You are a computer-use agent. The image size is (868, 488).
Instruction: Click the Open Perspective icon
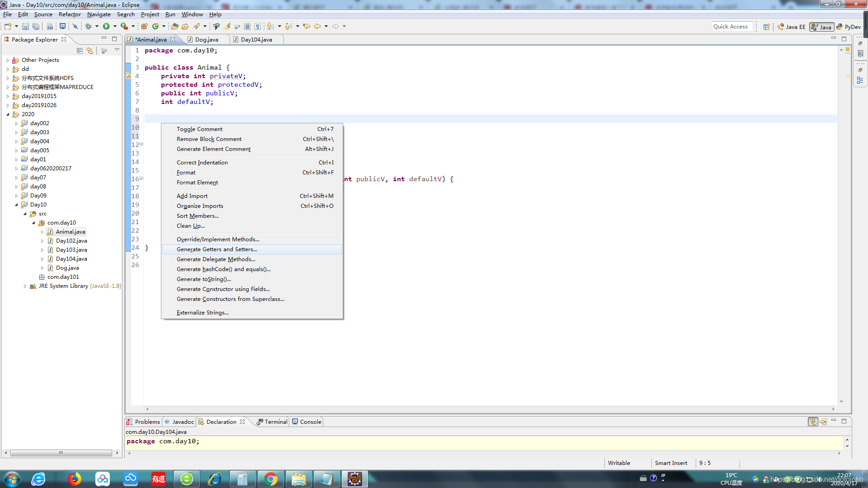point(766,27)
